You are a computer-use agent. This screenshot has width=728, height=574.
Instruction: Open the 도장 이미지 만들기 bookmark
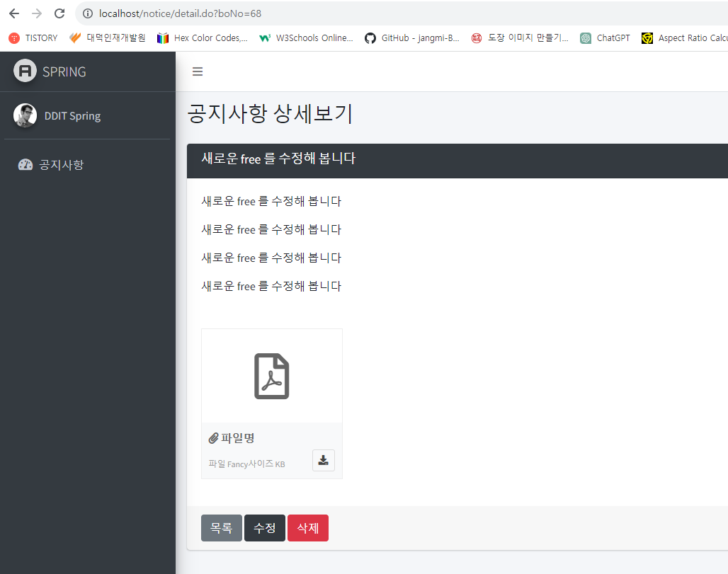pos(520,38)
